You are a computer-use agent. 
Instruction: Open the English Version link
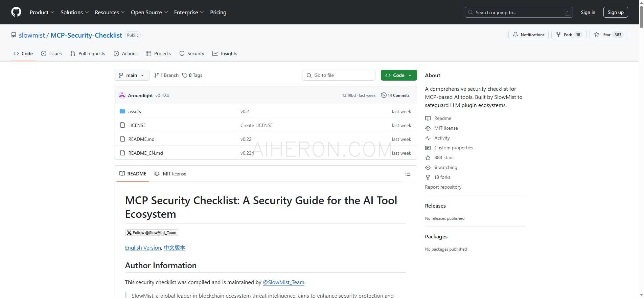click(143, 248)
